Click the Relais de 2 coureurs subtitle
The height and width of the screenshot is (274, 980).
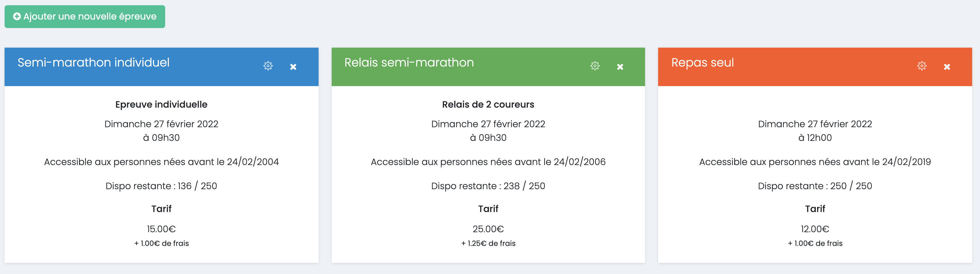click(488, 104)
